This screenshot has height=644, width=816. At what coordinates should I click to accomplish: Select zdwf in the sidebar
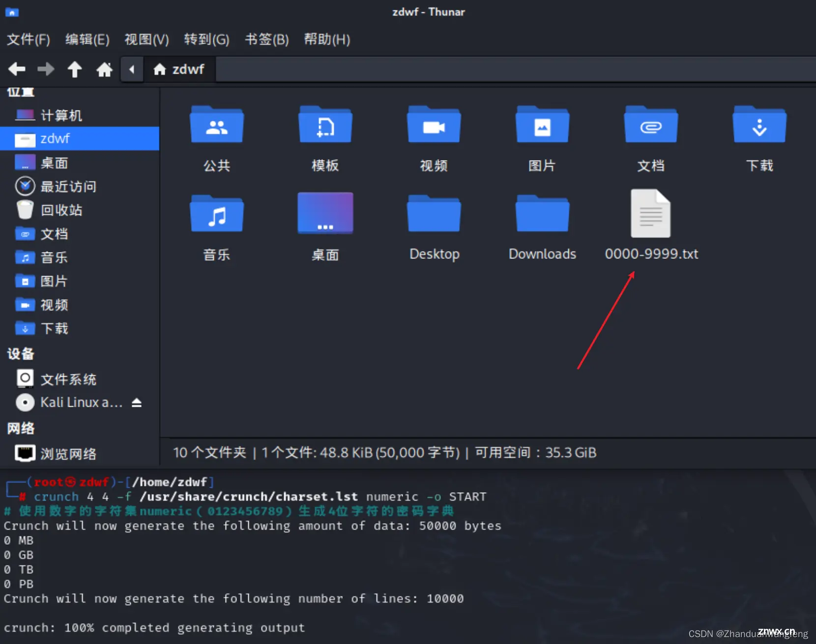pyautogui.click(x=80, y=139)
